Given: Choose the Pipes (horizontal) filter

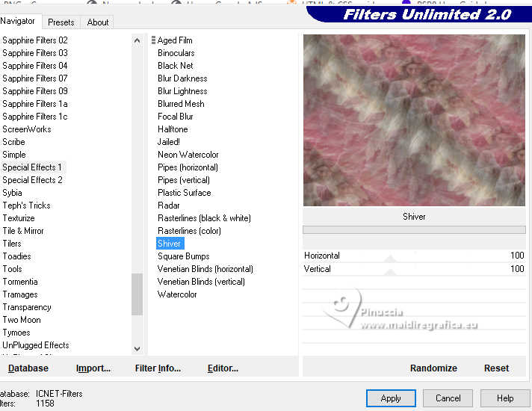Looking at the screenshot, I should [188, 167].
